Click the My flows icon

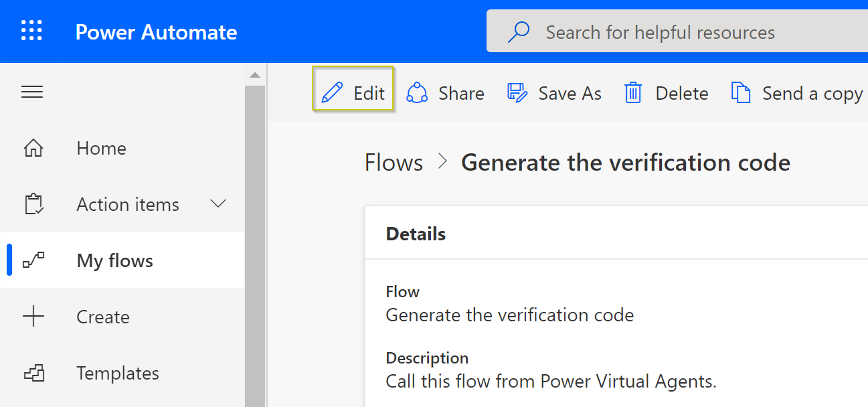click(x=33, y=260)
